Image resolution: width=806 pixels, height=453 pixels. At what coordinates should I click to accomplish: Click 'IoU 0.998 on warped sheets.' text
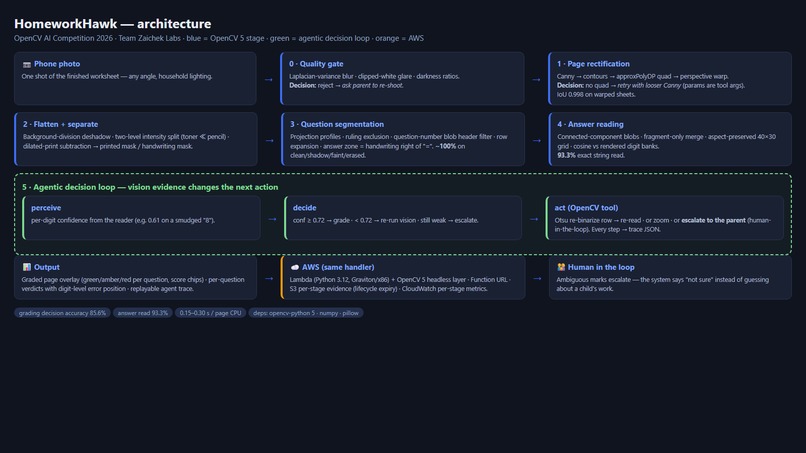(x=596, y=95)
